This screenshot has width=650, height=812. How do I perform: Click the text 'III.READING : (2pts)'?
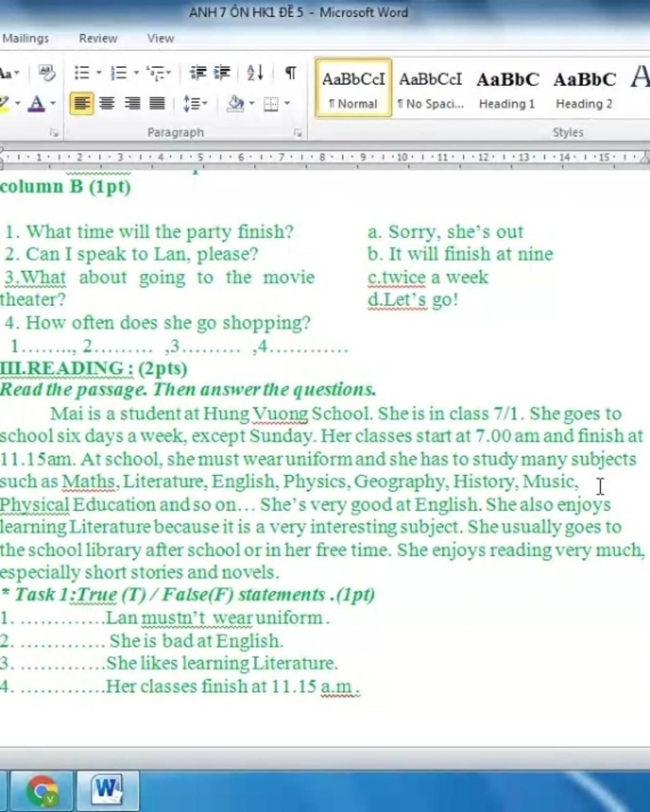pyautogui.click(x=94, y=369)
